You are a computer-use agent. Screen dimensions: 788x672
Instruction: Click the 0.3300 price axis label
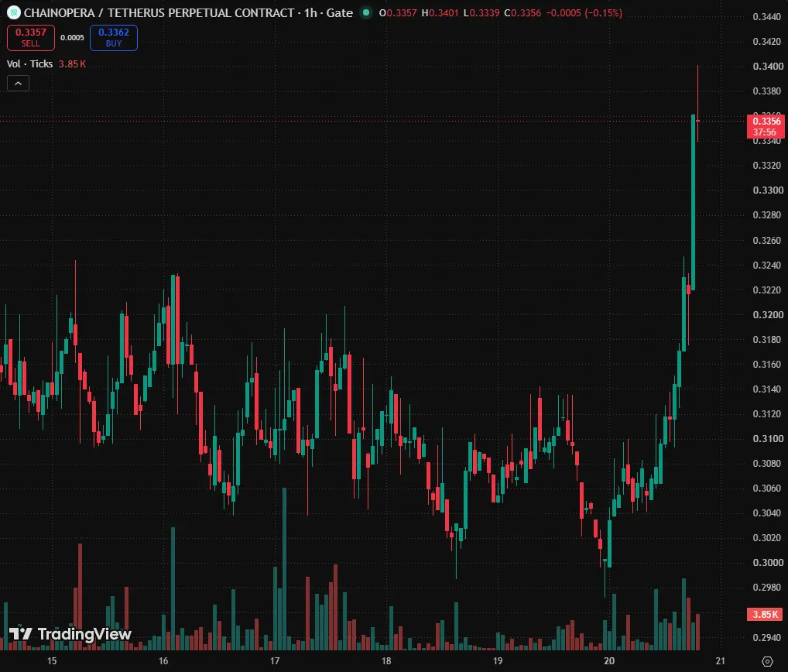coord(768,190)
